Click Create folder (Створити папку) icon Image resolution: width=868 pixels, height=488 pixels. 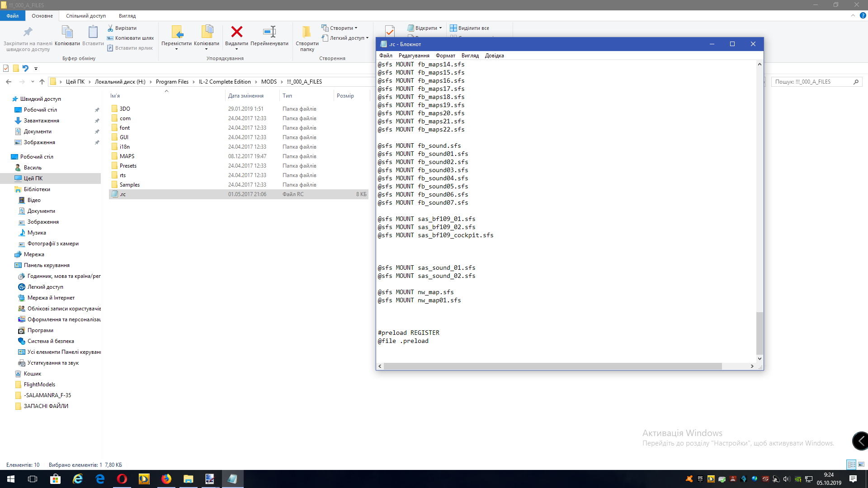point(307,32)
